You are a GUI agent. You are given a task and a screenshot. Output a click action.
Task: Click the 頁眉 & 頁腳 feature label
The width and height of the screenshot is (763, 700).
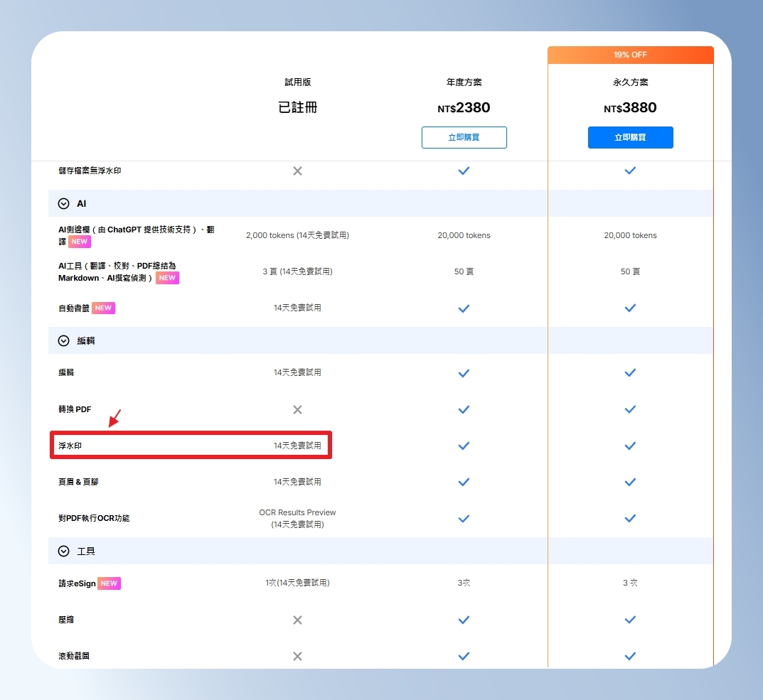pos(78,482)
